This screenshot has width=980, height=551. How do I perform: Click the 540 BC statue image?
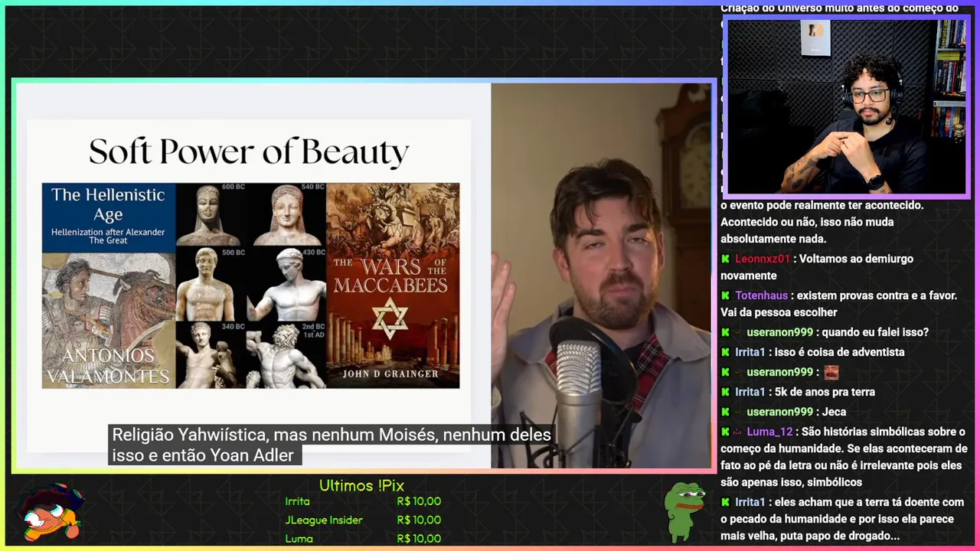click(x=288, y=214)
